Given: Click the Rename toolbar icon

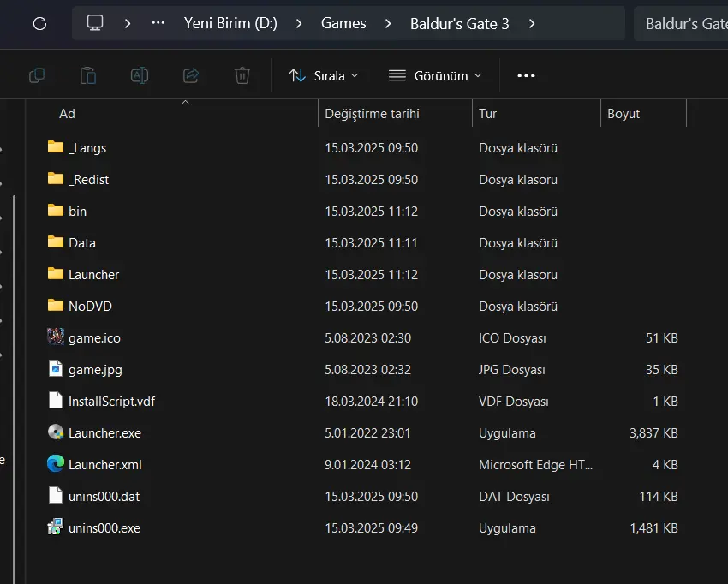Looking at the screenshot, I should coord(140,75).
